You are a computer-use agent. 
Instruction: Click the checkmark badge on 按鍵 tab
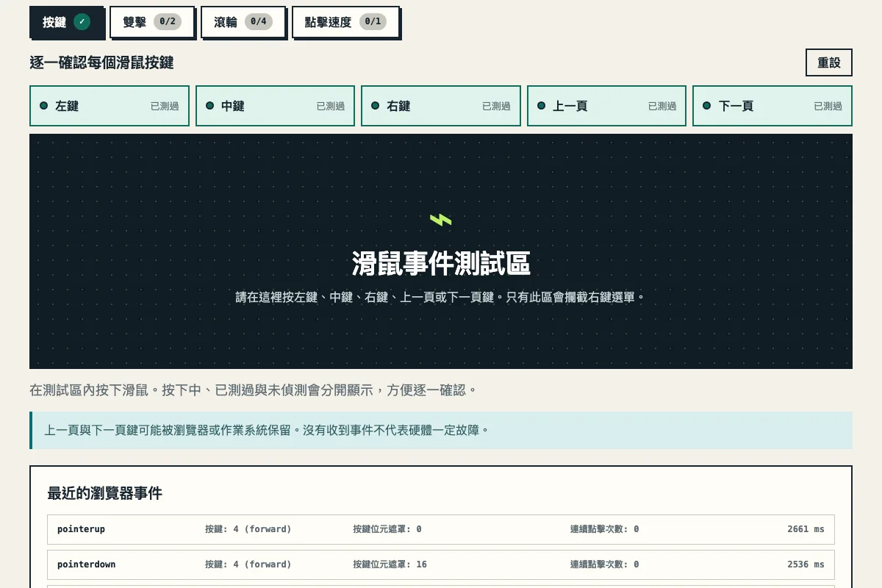82,22
